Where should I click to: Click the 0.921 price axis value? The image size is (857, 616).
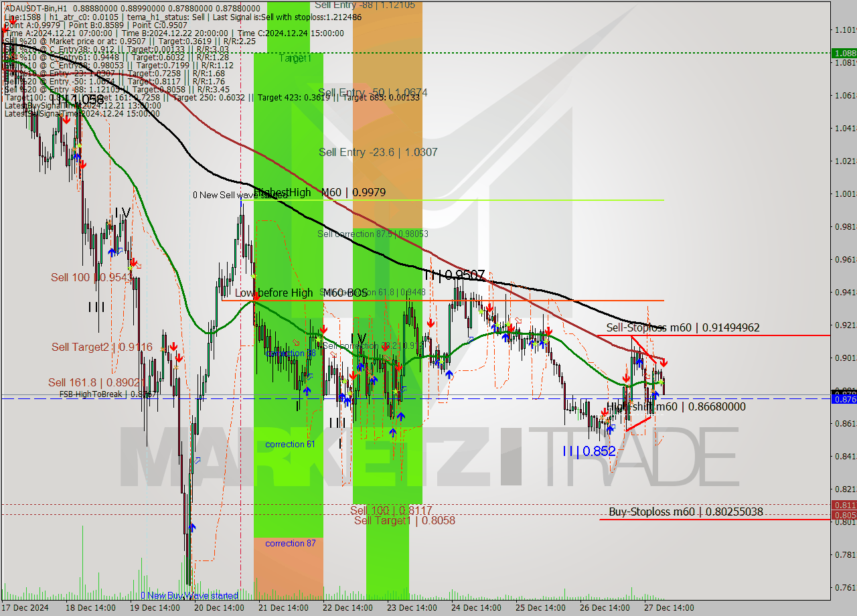845,325
